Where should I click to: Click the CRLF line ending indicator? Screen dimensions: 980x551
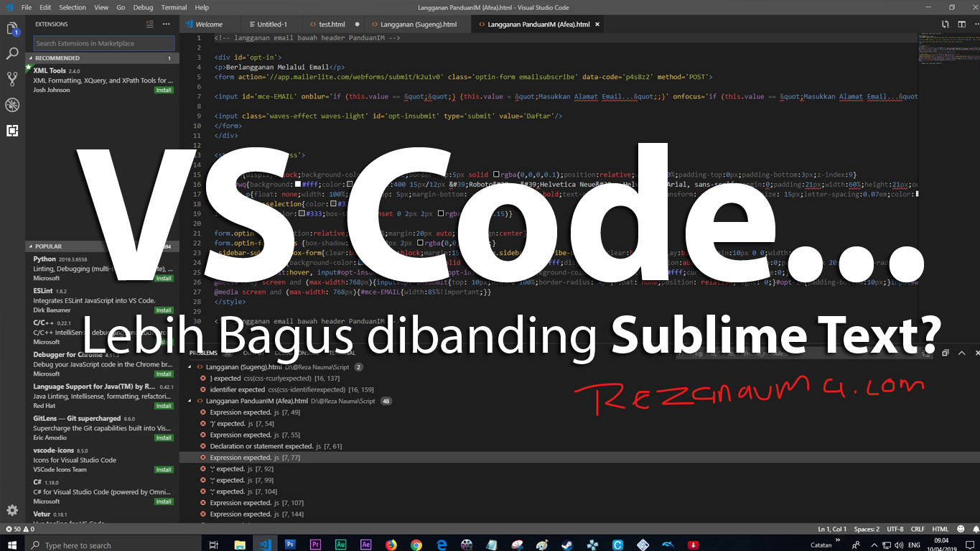(x=918, y=529)
